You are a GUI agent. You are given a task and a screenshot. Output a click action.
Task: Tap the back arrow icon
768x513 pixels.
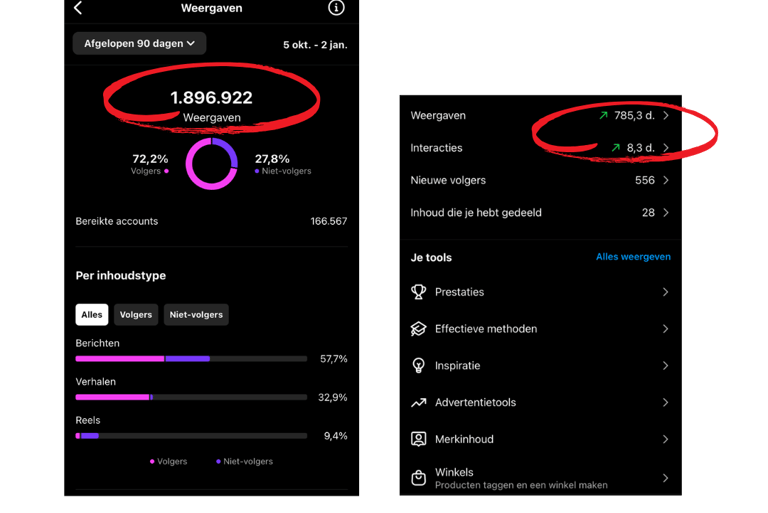click(x=78, y=8)
